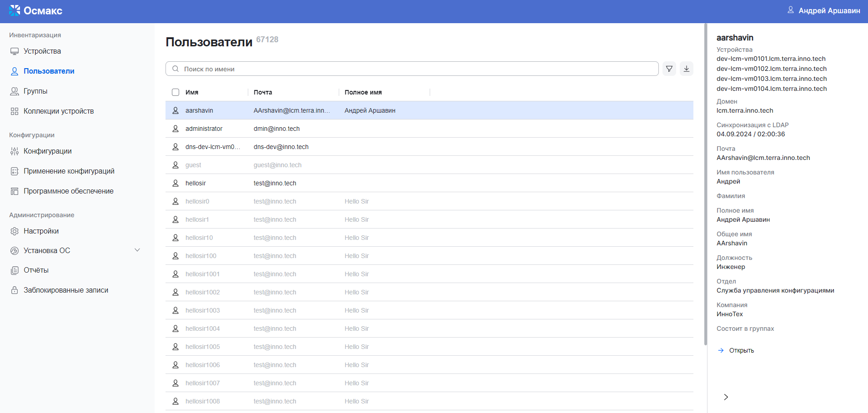Screen dimensions: 868x413
Task: Open the Конфигурации menu item
Action: [47, 151]
